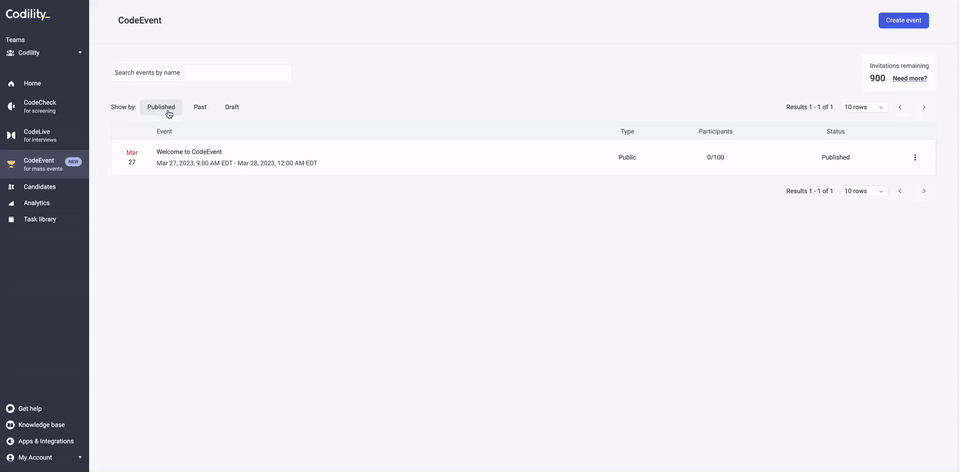
Task: Click the Analytics chart icon
Action: pyautogui.click(x=11, y=203)
